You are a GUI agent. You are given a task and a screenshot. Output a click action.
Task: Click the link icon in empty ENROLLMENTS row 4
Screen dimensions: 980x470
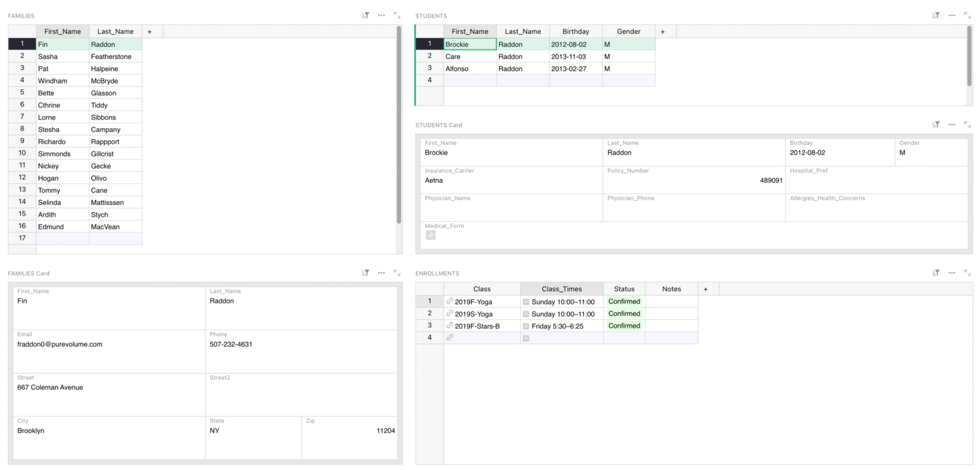449,337
